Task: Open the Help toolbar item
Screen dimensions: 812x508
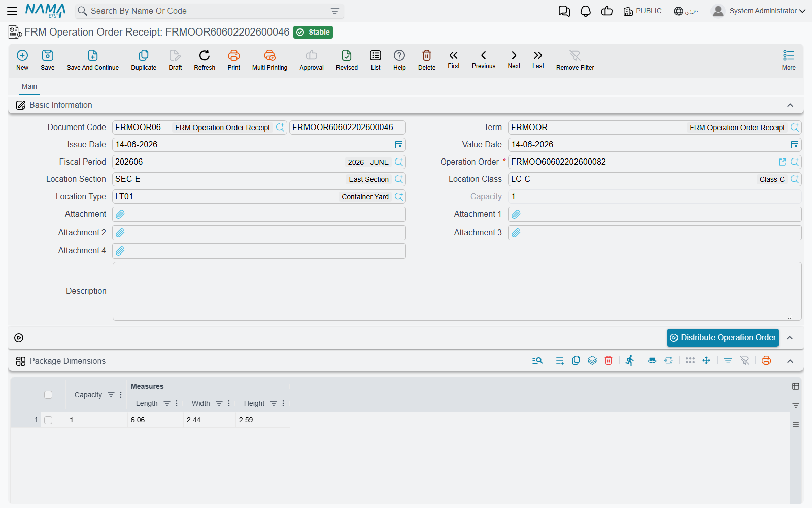Action: 399,60
